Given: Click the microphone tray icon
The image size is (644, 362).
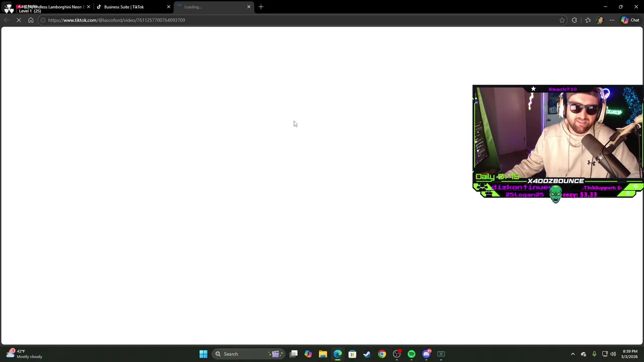Looking at the screenshot, I should click(594, 354).
